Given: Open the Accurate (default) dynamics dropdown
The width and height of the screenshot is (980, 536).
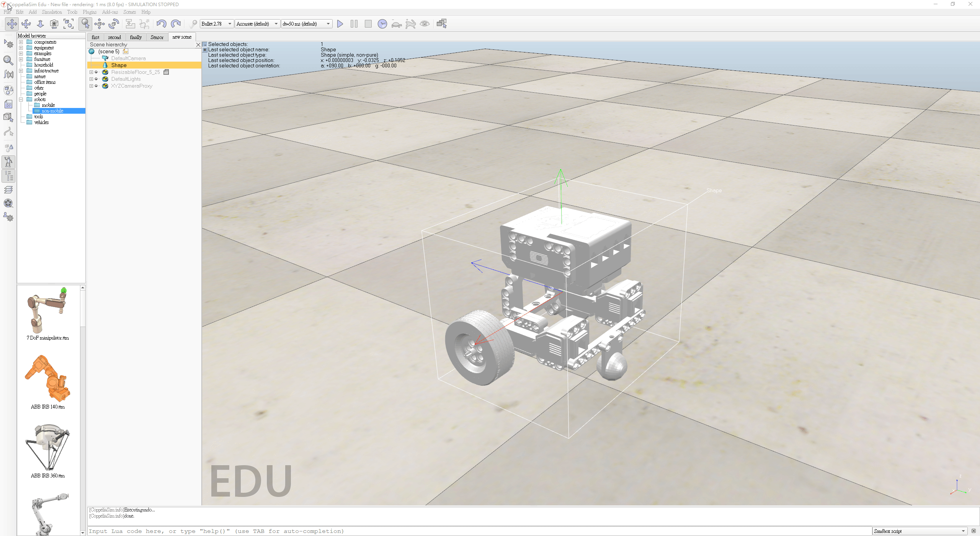Looking at the screenshot, I should tap(257, 24).
